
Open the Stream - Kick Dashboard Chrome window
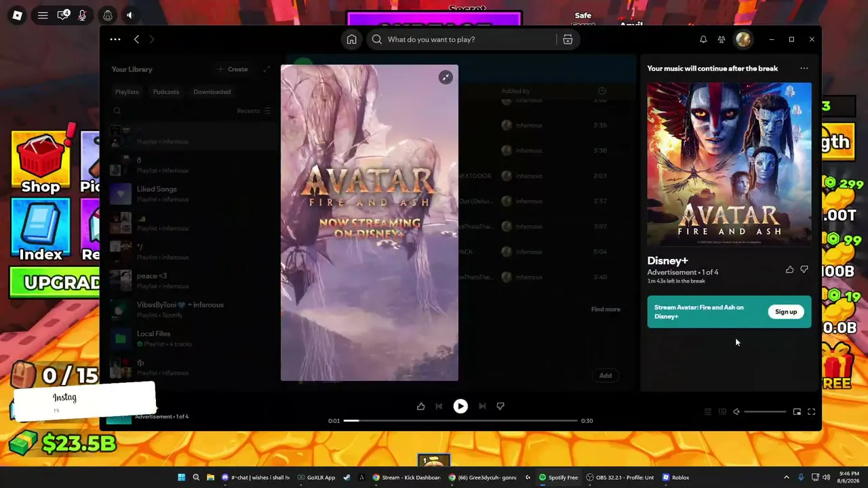(x=408, y=477)
